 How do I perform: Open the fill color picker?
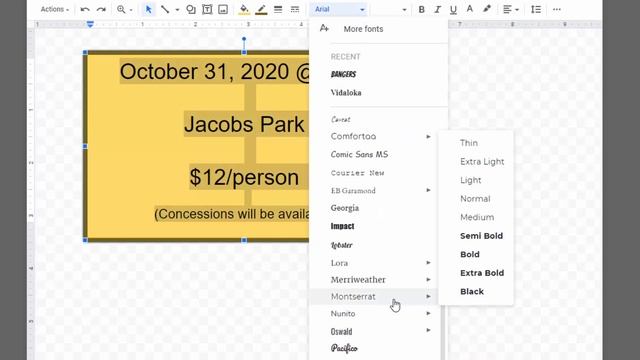pyautogui.click(x=244, y=9)
